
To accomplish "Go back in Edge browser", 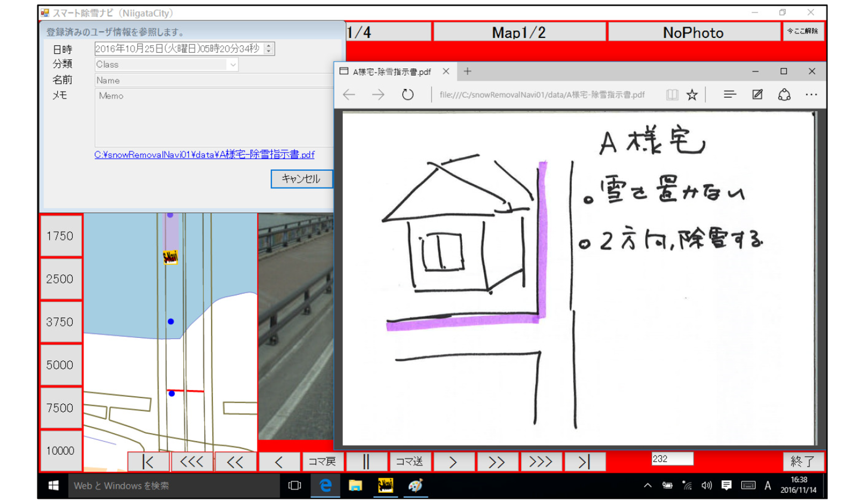I will point(349,95).
